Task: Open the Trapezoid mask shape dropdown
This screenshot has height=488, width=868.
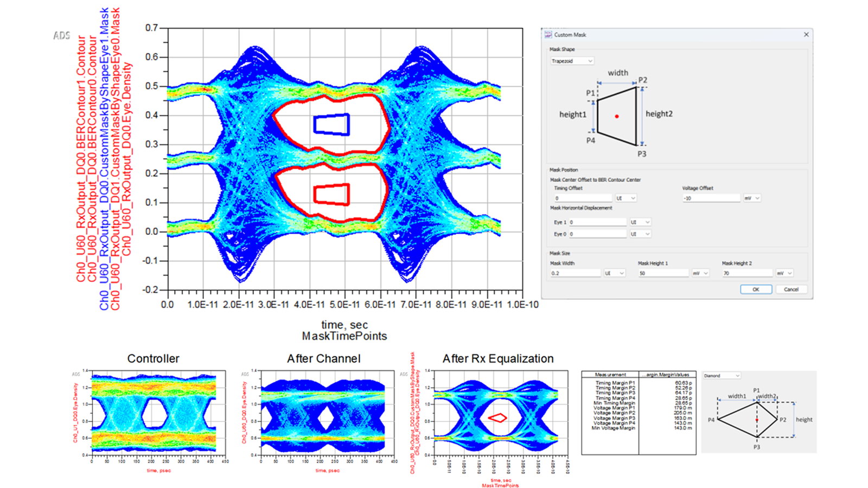Action: (572, 61)
